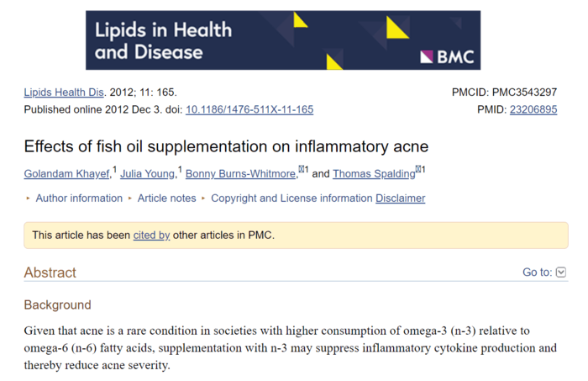Expand the Article notes section

coord(166,198)
